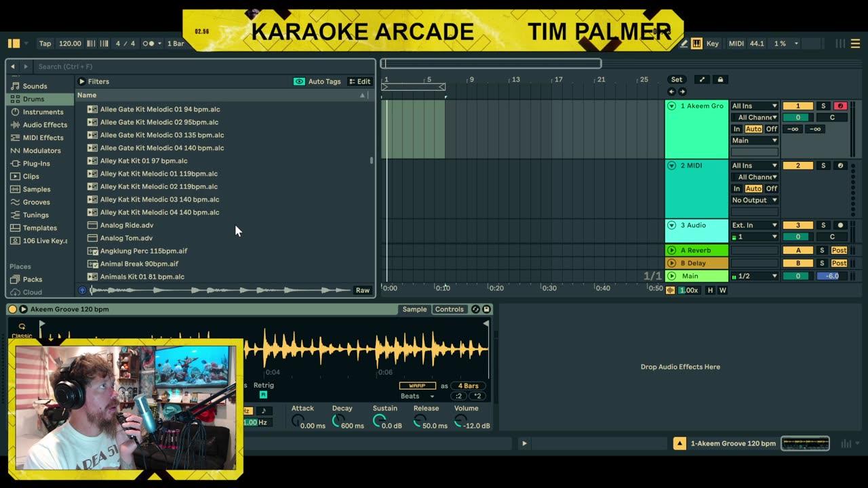Image resolution: width=868 pixels, height=488 pixels.
Task: Click the Set locator button
Action: pos(677,79)
